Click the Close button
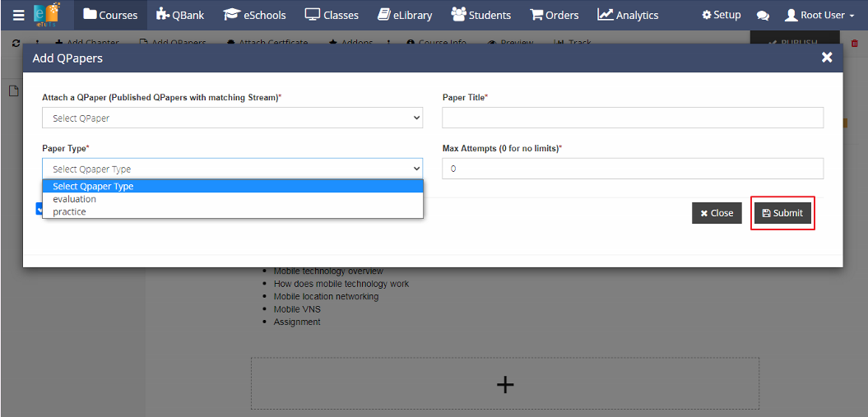This screenshot has width=868, height=417. pos(717,213)
